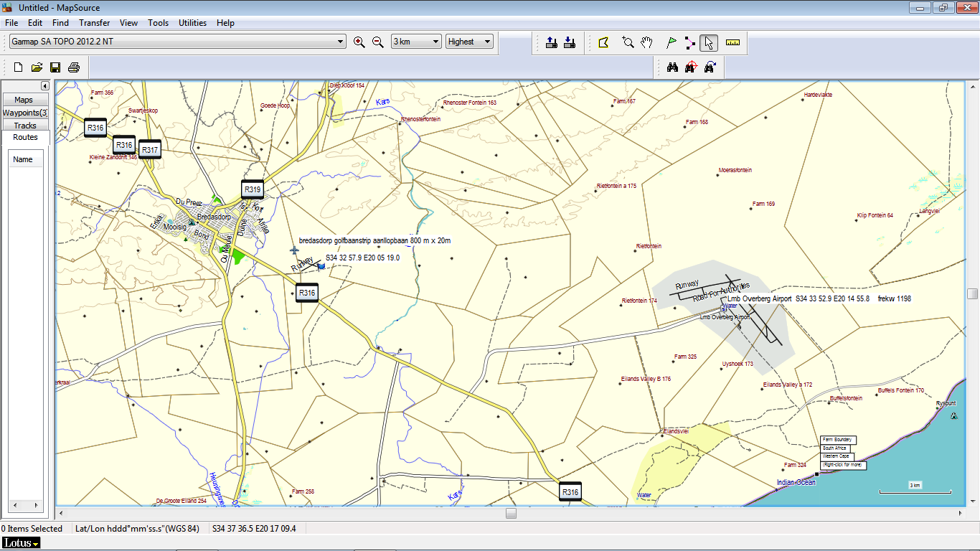This screenshot has height=551, width=980.
Task: Click the 0 Items Selected status text
Action: 32,529
